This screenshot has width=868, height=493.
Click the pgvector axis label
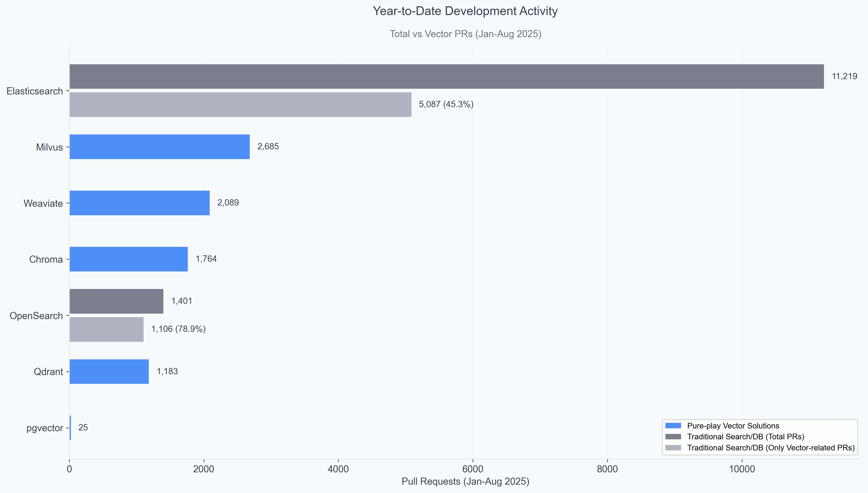click(x=45, y=428)
